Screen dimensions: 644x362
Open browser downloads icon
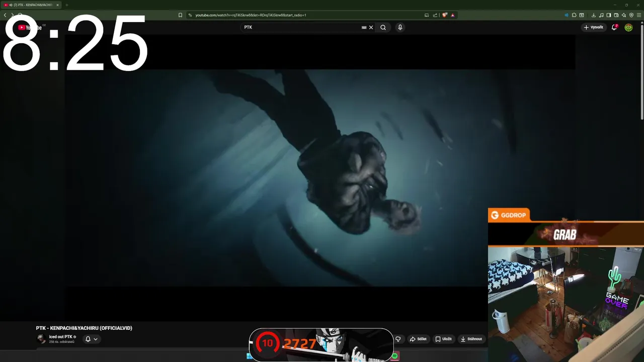[x=594, y=15]
